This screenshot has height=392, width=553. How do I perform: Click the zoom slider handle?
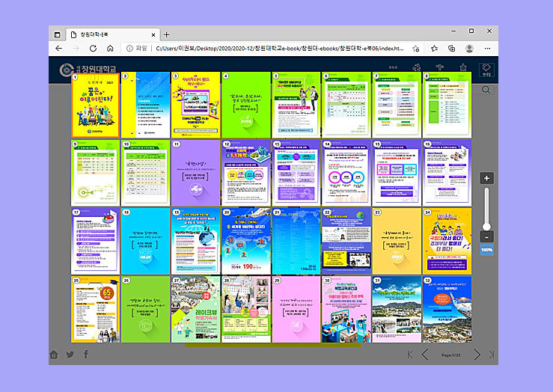[486, 226]
